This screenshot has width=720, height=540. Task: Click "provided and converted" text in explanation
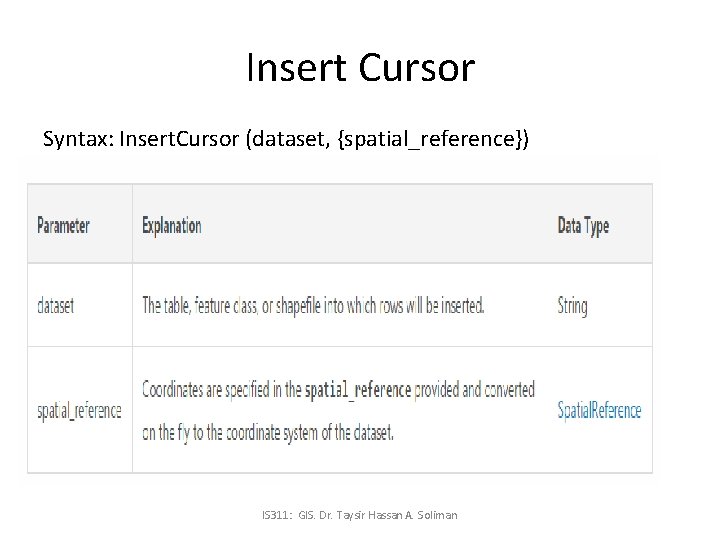pos(474,389)
